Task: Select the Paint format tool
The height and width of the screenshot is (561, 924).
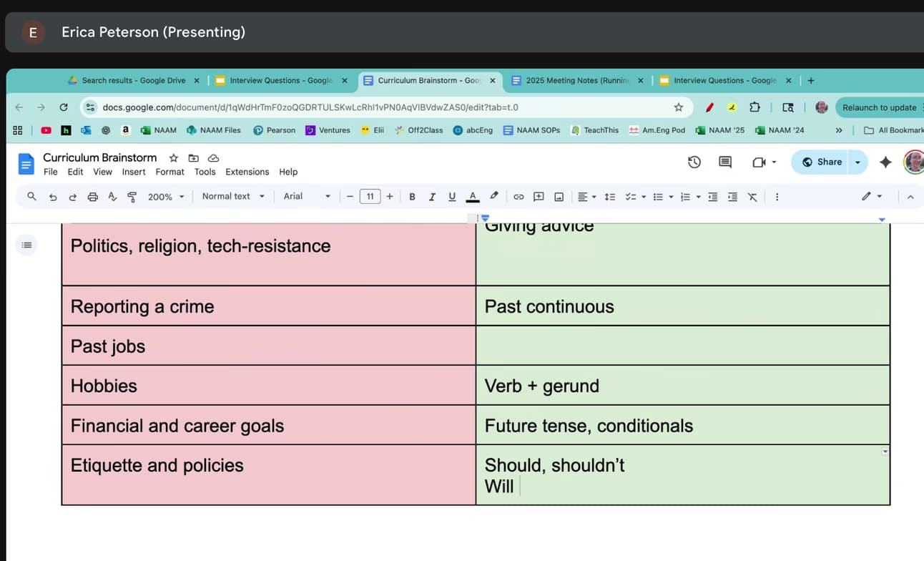Action: coord(132,196)
